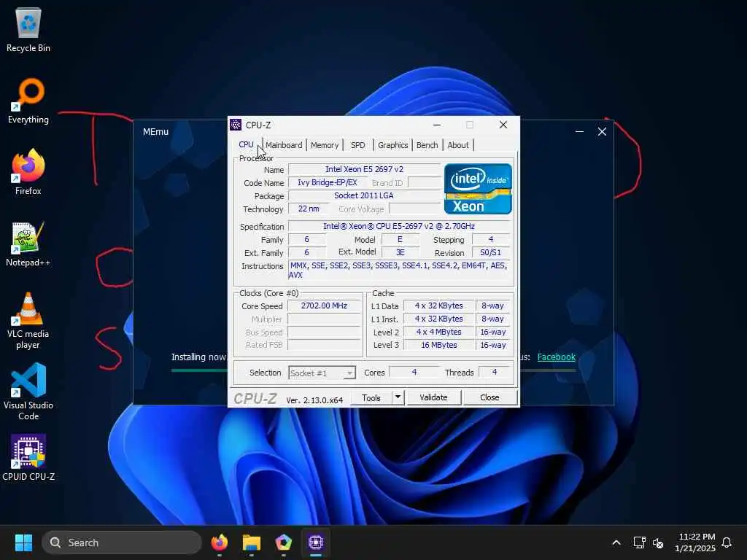Open the Notepad++ desktop shortcut
The width and height of the screenshot is (747, 560).
(28, 244)
